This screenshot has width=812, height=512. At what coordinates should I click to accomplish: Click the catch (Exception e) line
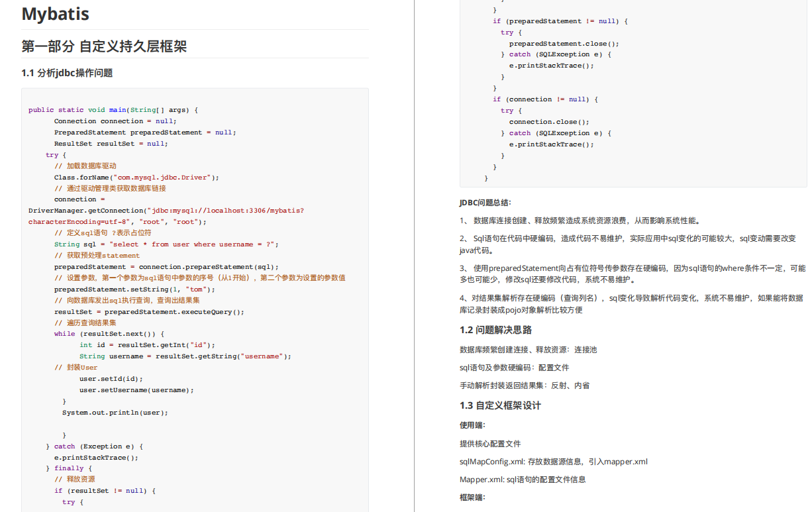coord(94,446)
